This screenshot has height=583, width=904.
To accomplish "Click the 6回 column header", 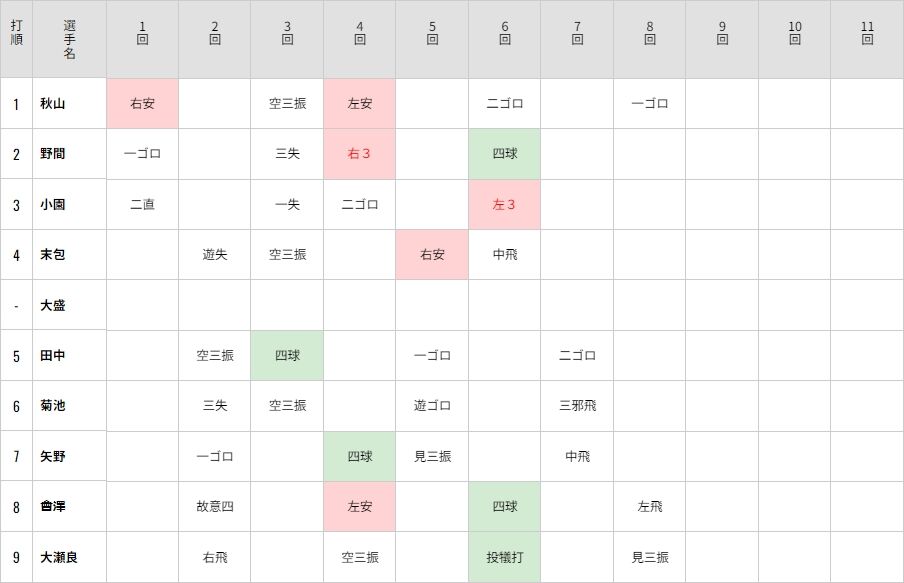I will tap(504, 33).
